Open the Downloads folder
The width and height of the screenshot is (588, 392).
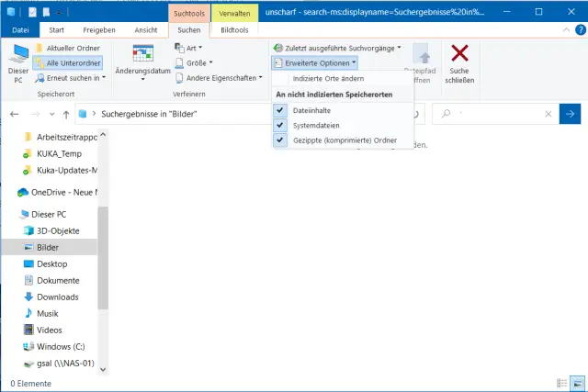51,297
